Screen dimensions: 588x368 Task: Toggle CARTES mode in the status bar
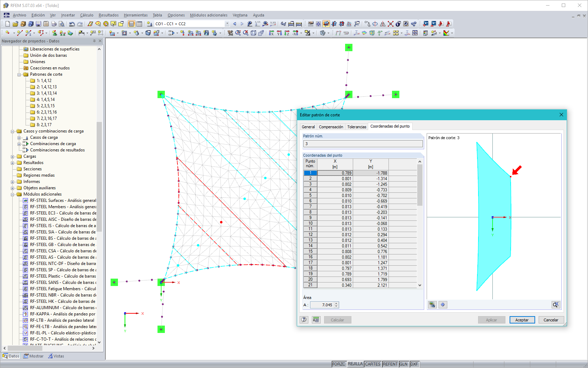tap(372, 364)
